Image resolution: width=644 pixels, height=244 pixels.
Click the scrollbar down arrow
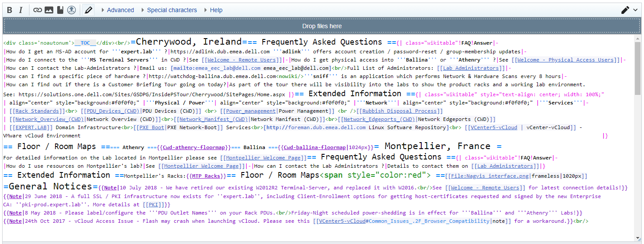point(637,238)
